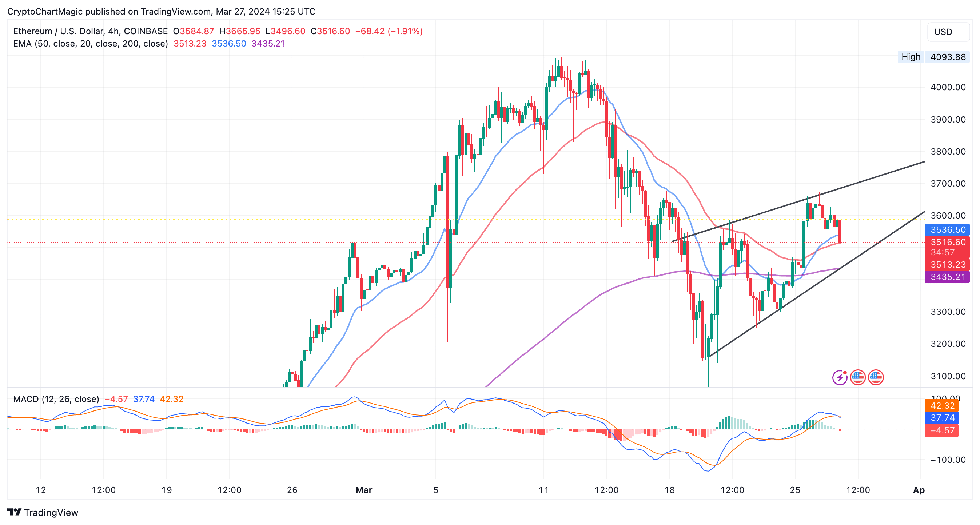Click the closing price C3516.60 in header
980x525 pixels.
[330, 31]
